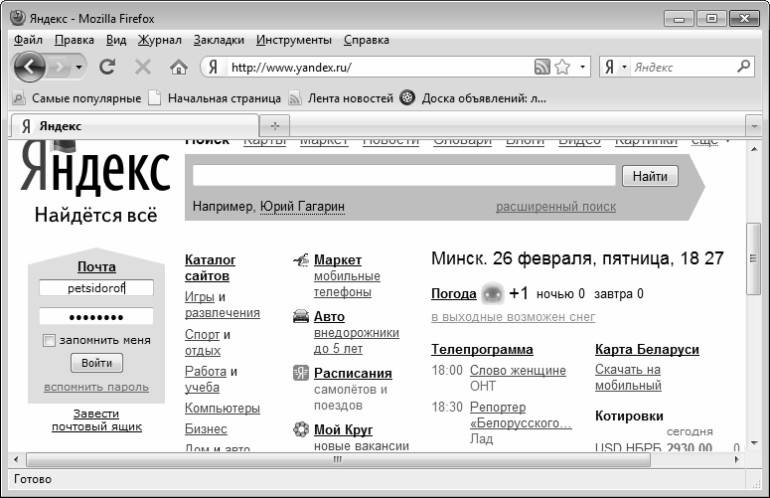
Task: Click into the Yandex search input field
Action: pos(403,176)
